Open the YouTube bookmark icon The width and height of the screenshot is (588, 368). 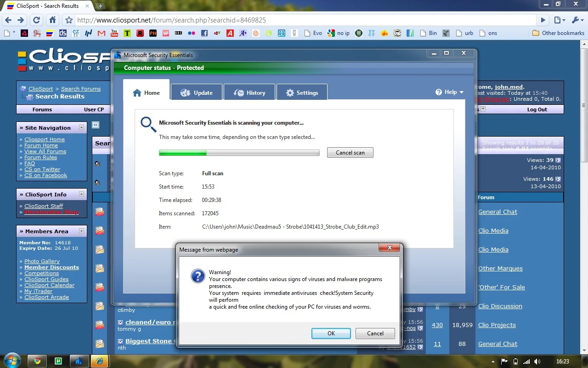click(114, 33)
